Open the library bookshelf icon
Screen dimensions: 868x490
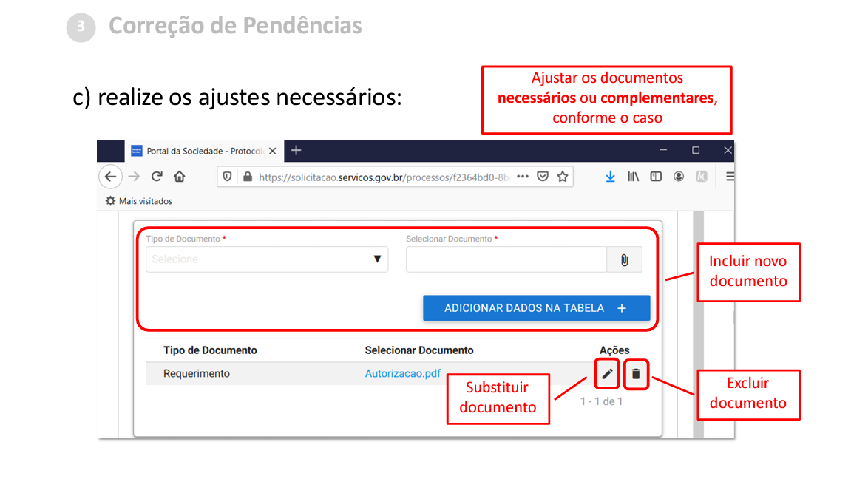(633, 177)
